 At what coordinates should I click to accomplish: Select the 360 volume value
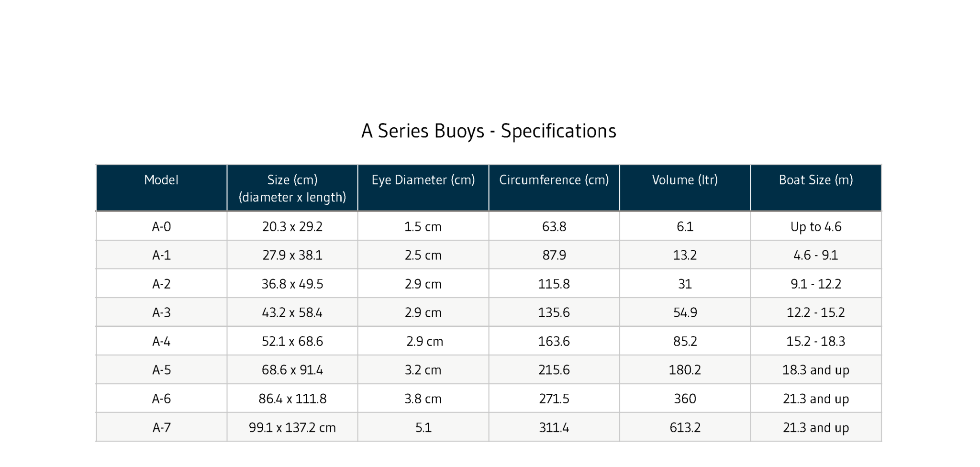point(685,399)
